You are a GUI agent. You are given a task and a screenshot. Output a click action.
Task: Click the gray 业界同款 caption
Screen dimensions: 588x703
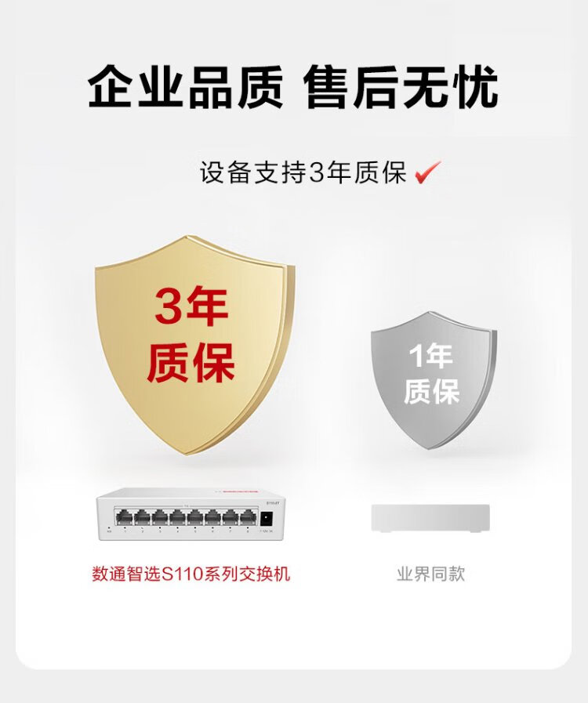[430, 574]
